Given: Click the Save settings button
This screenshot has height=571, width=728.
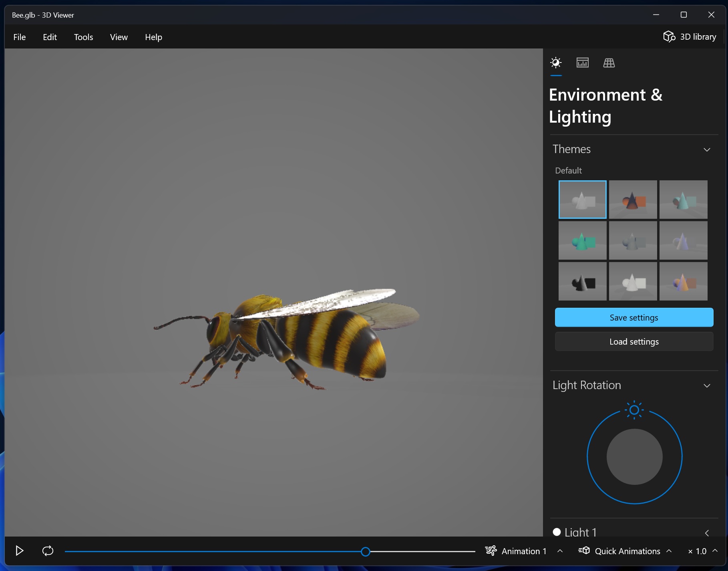Looking at the screenshot, I should tap(633, 317).
